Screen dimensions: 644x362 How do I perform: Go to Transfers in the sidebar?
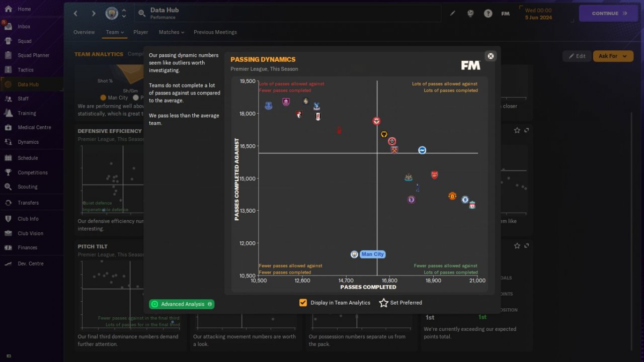(28, 203)
